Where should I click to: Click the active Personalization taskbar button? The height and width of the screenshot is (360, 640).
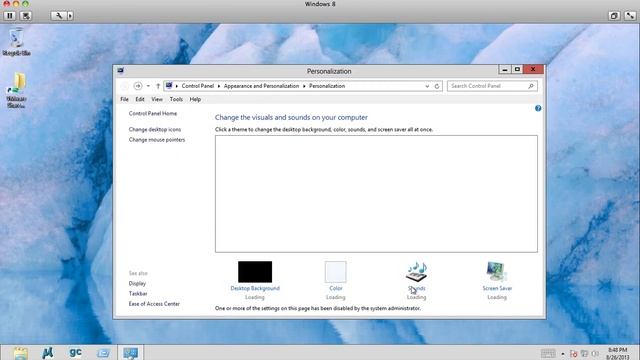(x=131, y=353)
